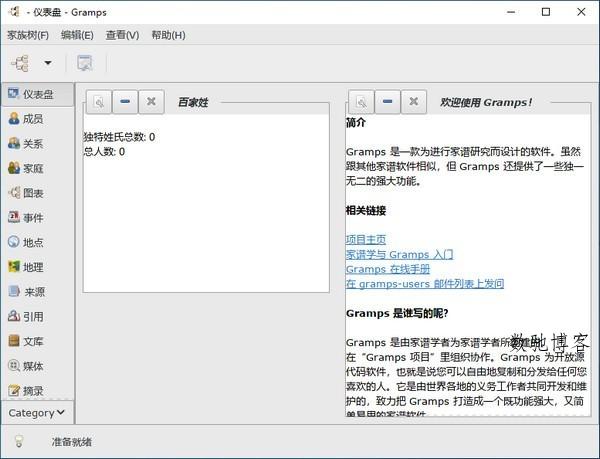Click the Gramps app icon in title bar

click(15, 12)
